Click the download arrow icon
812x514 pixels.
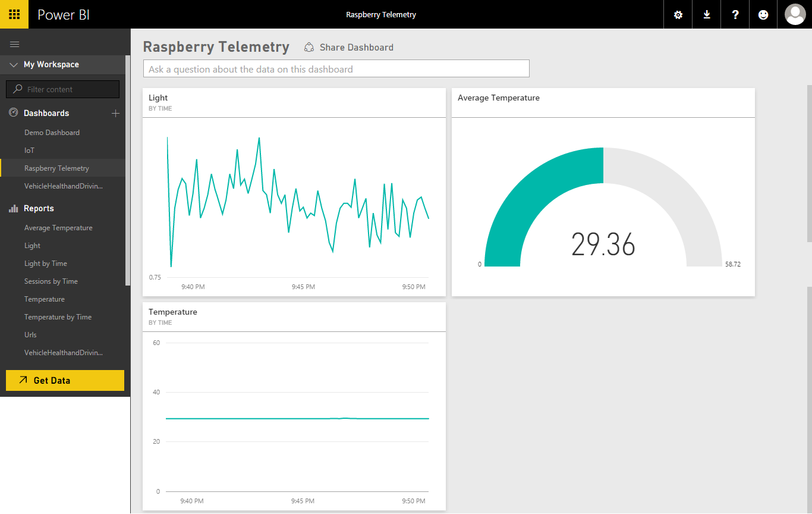pos(707,14)
